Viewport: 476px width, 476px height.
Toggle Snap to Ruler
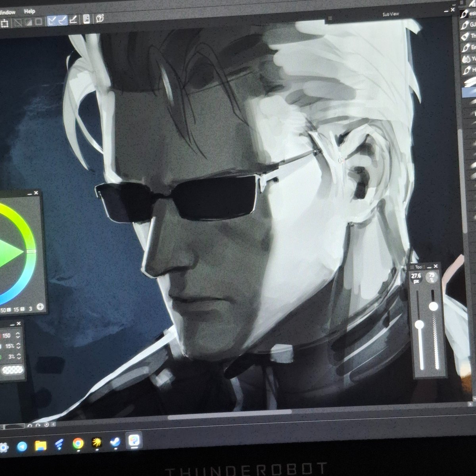[x=52, y=21]
